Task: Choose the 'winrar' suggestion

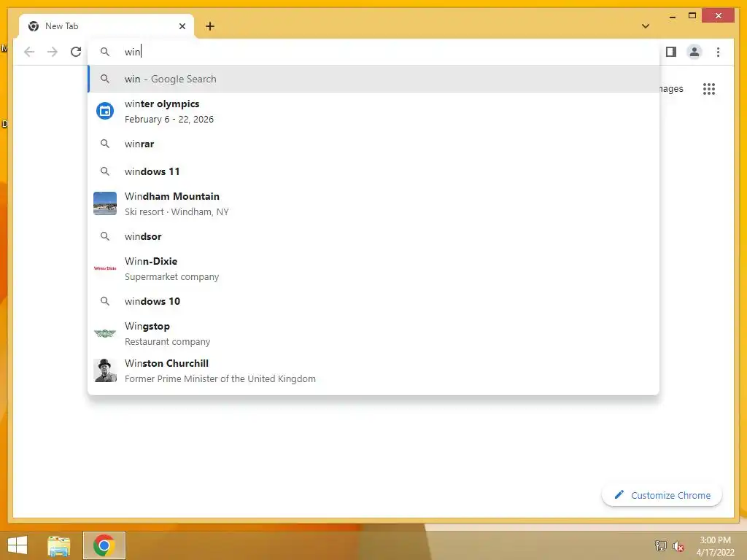Action: (373, 144)
